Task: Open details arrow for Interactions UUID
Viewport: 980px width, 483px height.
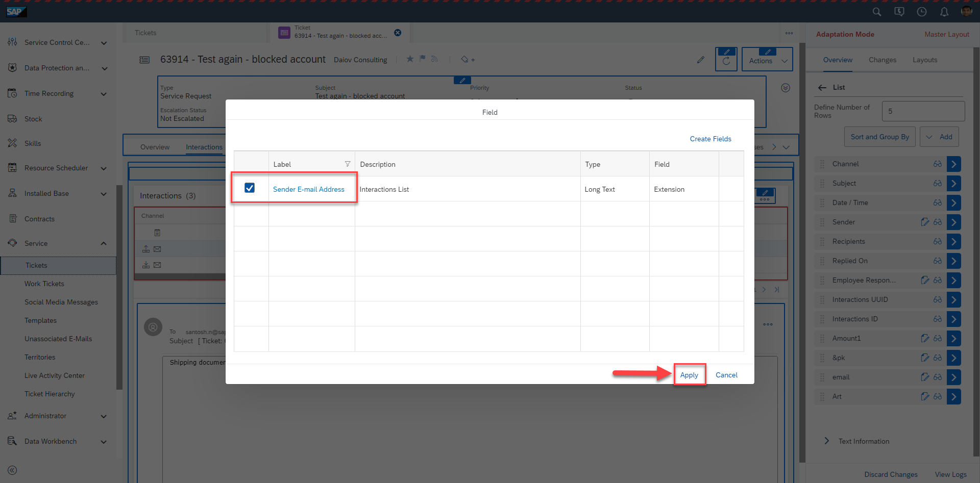Action: (953, 299)
